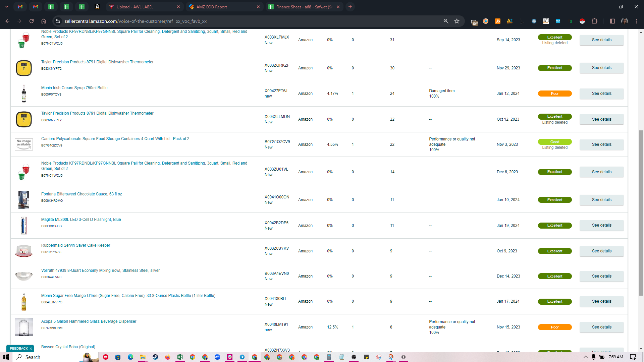644x362 pixels.
Task: Open Acopa Glass Beverage Dispenser link
Action: tap(89, 321)
